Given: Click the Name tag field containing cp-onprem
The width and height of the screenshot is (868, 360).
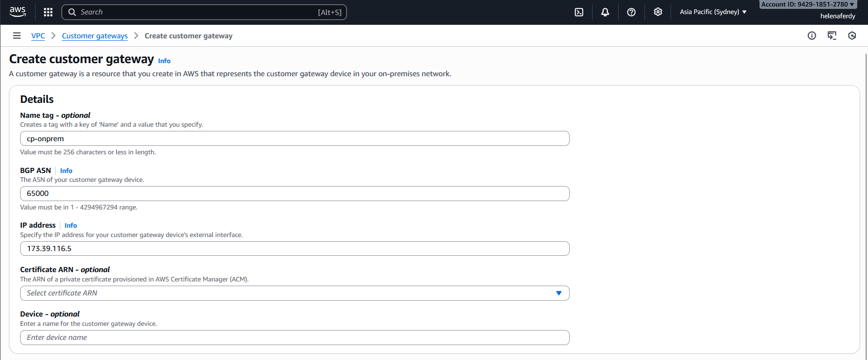Looking at the screenshot, I should 295,139.
